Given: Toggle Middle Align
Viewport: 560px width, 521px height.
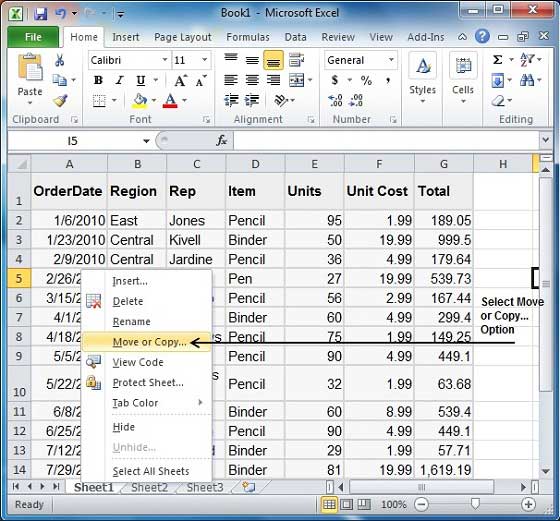Looking at the screenshot, I should [x=252, y=60].
